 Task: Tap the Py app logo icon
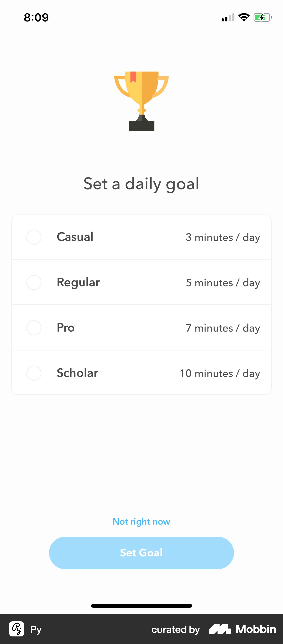pos(17,629)
